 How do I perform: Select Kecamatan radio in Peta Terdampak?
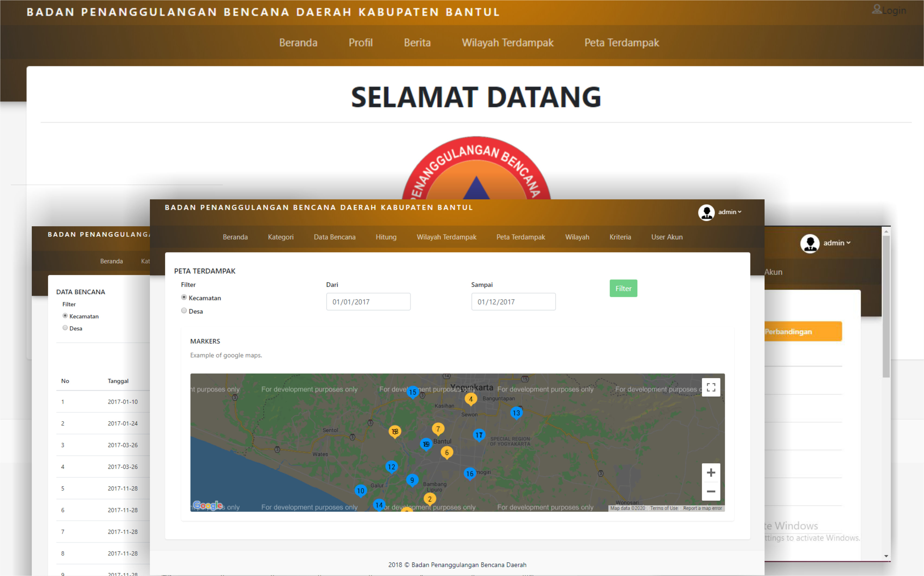click(x=184, y=297)
